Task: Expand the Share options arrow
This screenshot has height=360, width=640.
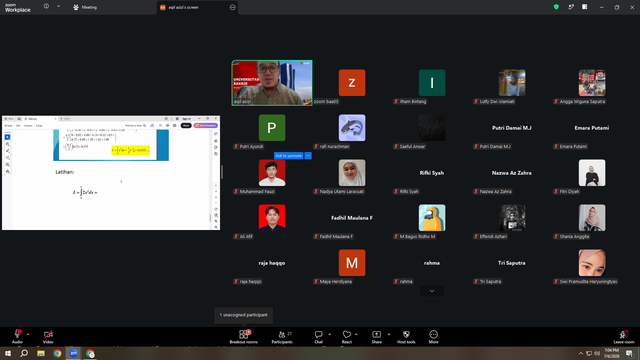Action: click(389, 334)
